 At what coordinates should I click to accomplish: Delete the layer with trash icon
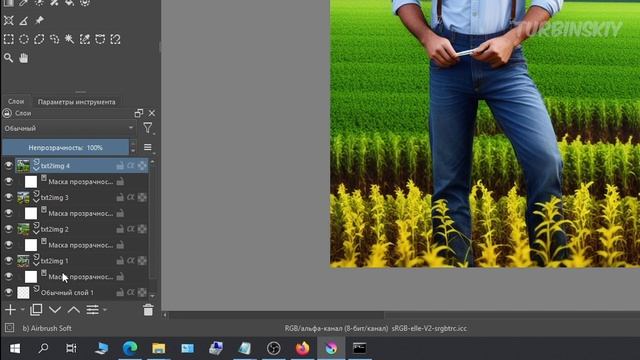click(148, 310)
